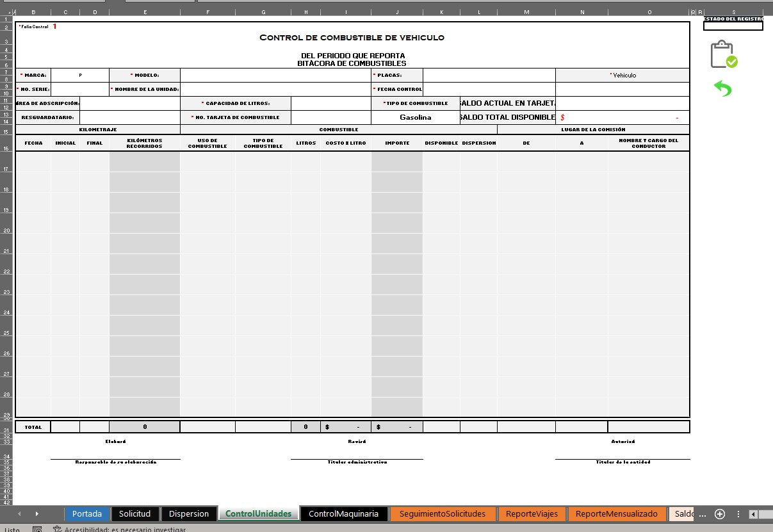Switch to SeguimientoSolicitudes sheet tab
Viewport: 773px width, 532px height.
point(443,513)
